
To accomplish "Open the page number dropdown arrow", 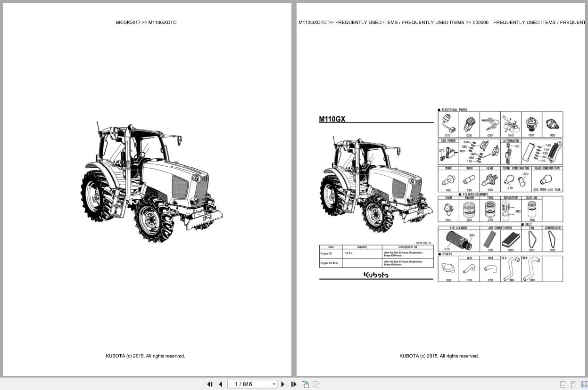I will click(x=274, y=384).
